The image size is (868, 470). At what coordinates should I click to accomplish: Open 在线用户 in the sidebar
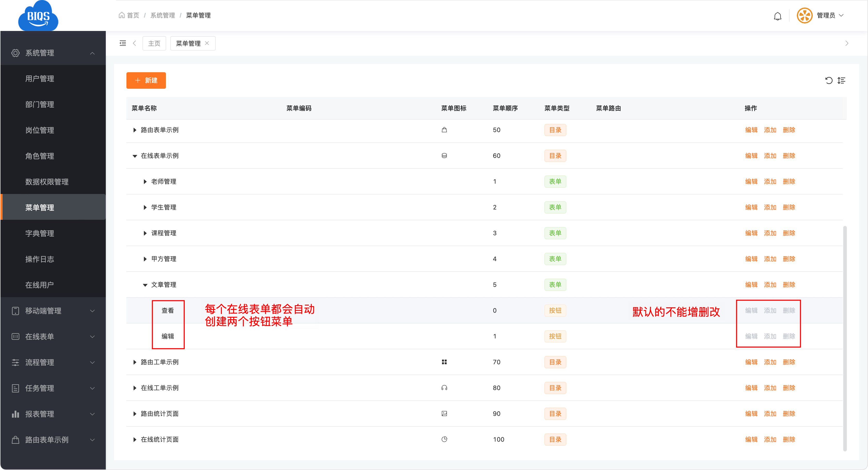(53, 285)
